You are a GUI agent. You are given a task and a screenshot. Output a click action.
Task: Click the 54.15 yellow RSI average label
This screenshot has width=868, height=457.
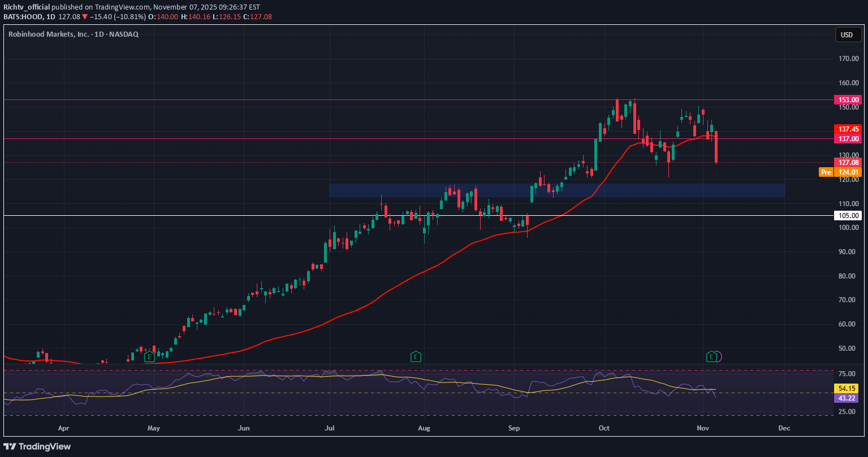[847, 389]
